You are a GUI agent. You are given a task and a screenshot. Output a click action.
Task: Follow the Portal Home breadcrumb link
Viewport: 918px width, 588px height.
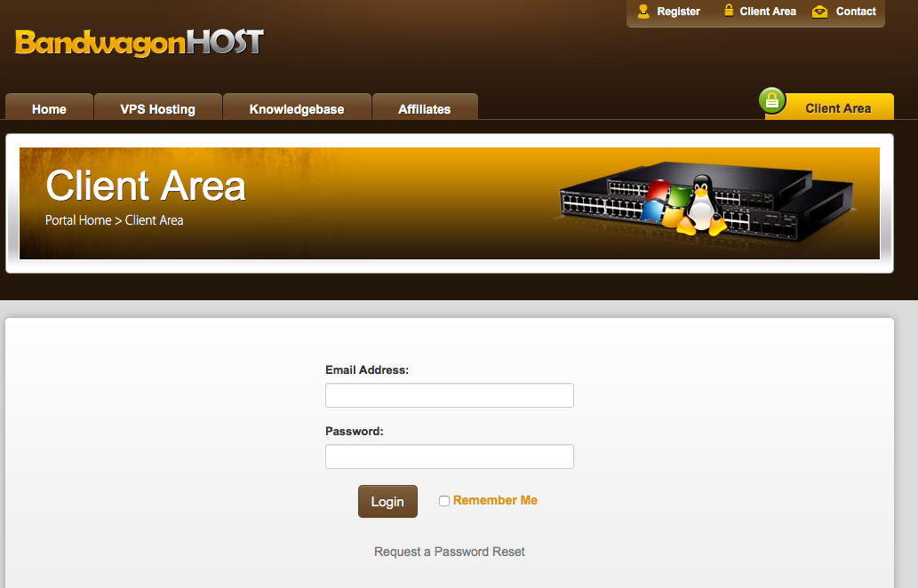[78, 220]
